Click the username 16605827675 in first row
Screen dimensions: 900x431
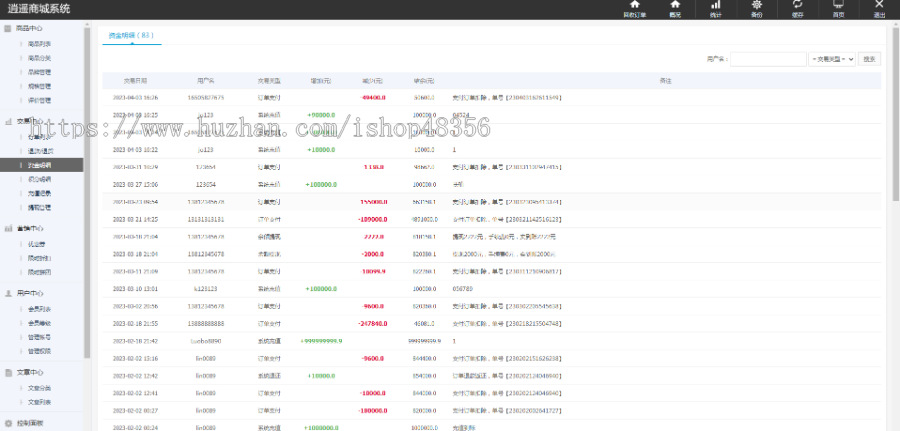[205, 98]
